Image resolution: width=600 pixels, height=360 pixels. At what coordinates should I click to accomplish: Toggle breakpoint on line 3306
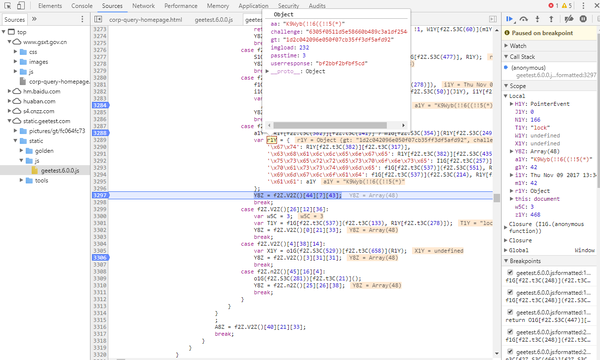(x=100, y=257)
